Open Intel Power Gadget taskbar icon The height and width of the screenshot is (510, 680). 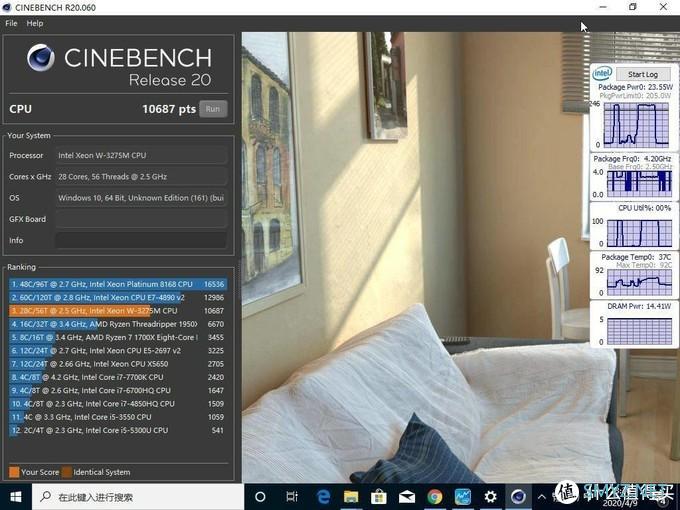point(462,497)
